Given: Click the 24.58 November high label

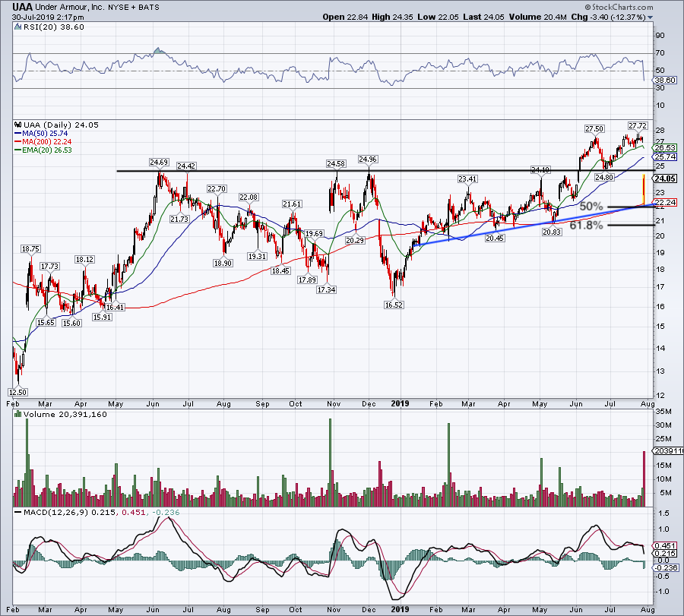Looking at the screenshot, I should point(336,164).
